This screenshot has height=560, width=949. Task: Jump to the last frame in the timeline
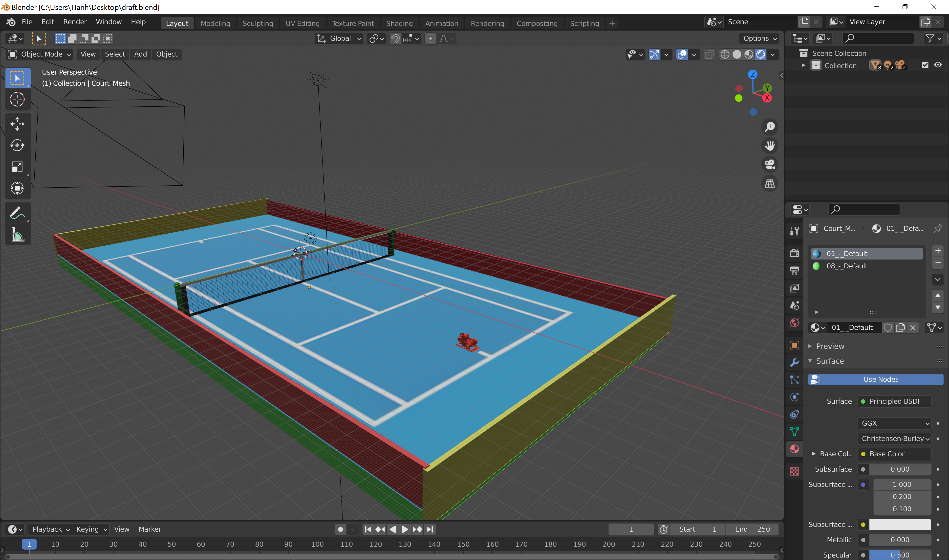(x=430, y=529)
